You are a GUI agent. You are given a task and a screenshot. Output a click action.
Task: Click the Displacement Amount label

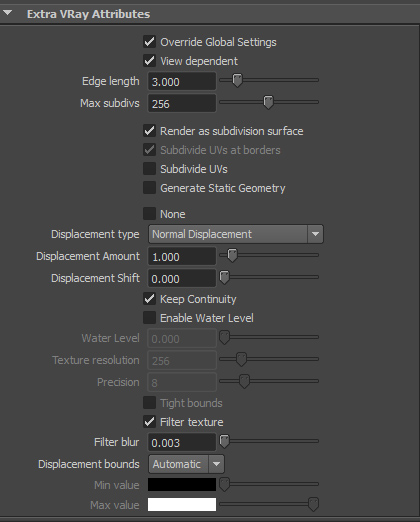88,256
